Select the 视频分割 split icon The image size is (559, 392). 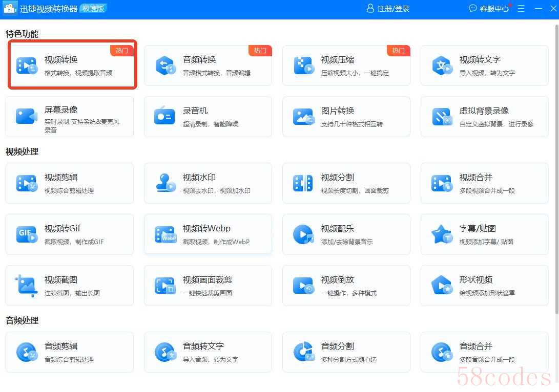point(303,183)
